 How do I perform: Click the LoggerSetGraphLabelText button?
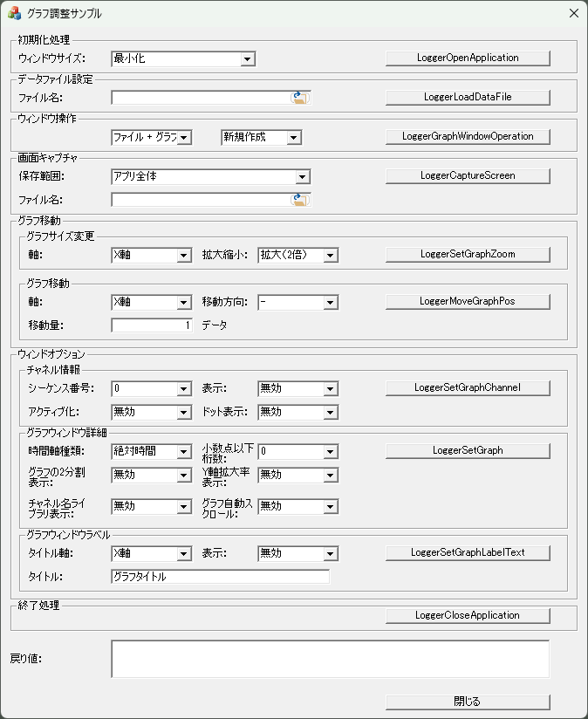[x=468, y=552]
